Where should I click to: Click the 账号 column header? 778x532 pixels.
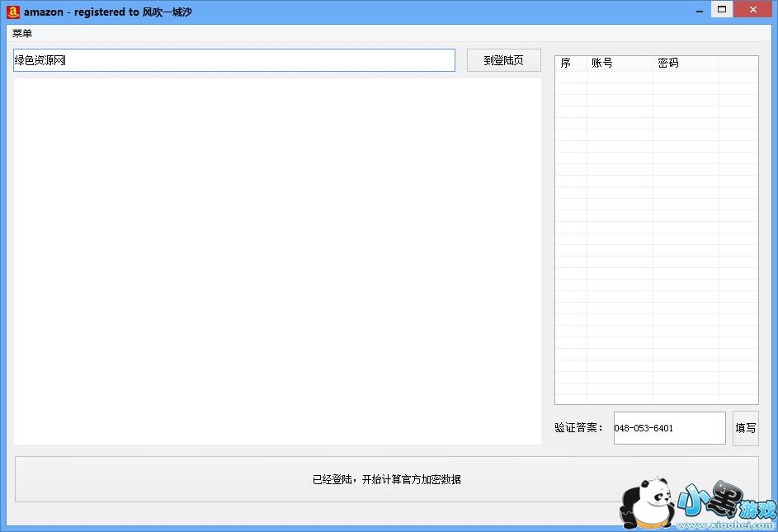point(620,63)
